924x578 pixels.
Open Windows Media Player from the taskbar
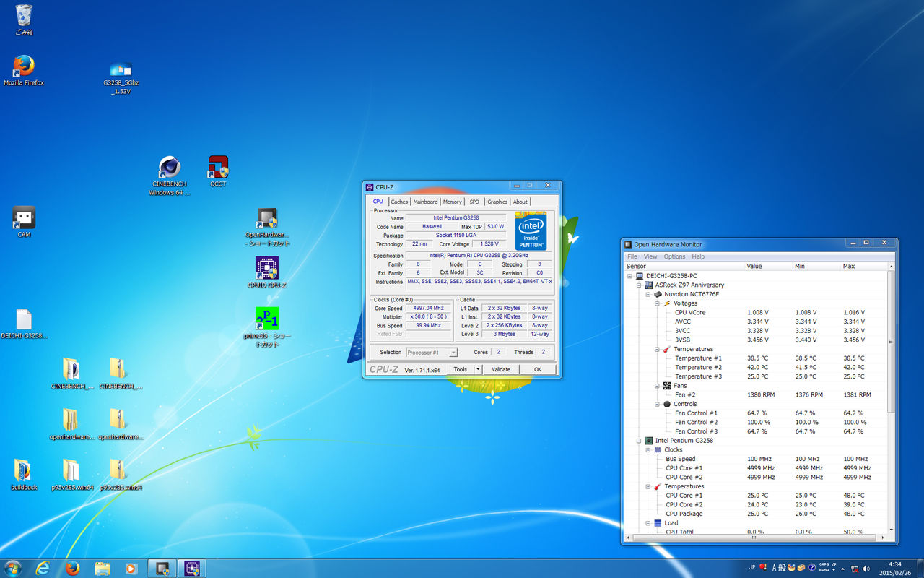[x=131, y=569]
